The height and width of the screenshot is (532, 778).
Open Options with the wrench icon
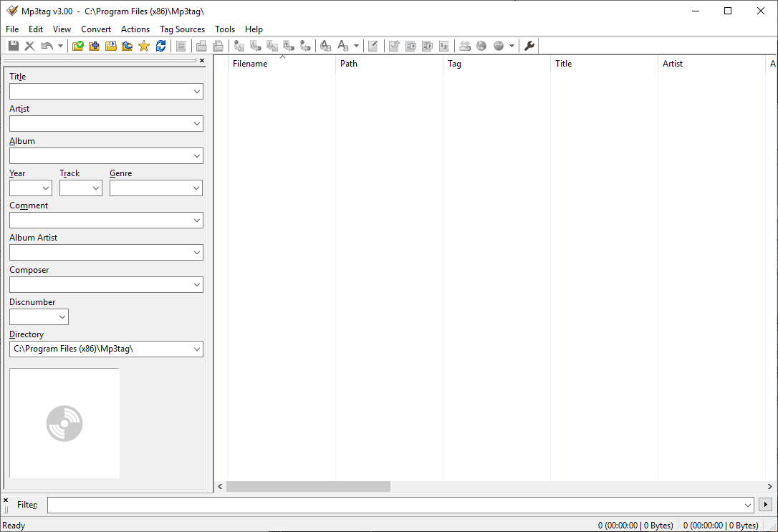point(530,46)
